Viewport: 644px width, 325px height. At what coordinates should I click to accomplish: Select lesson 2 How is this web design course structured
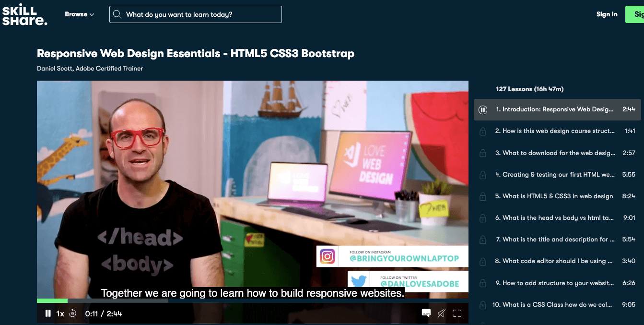point(557,131)
